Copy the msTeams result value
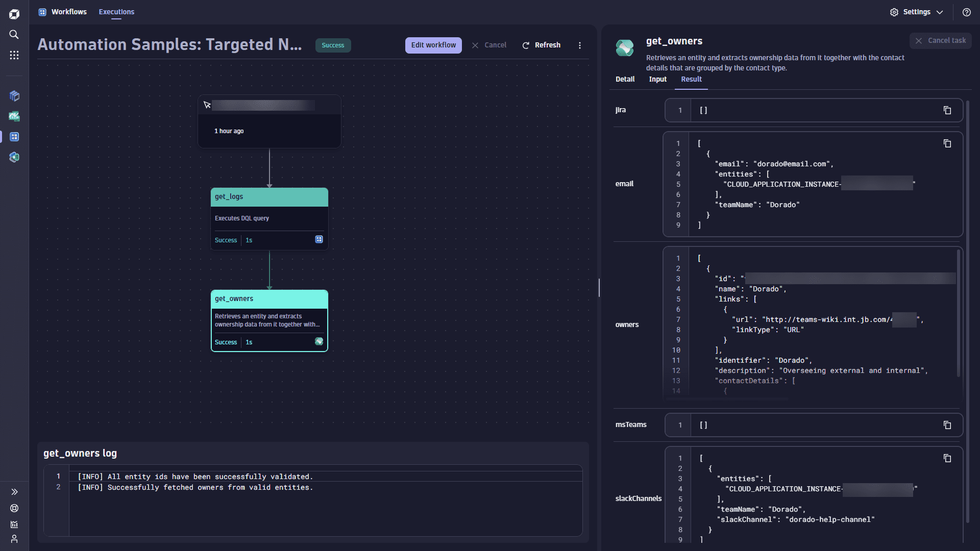 click(947, 425)
